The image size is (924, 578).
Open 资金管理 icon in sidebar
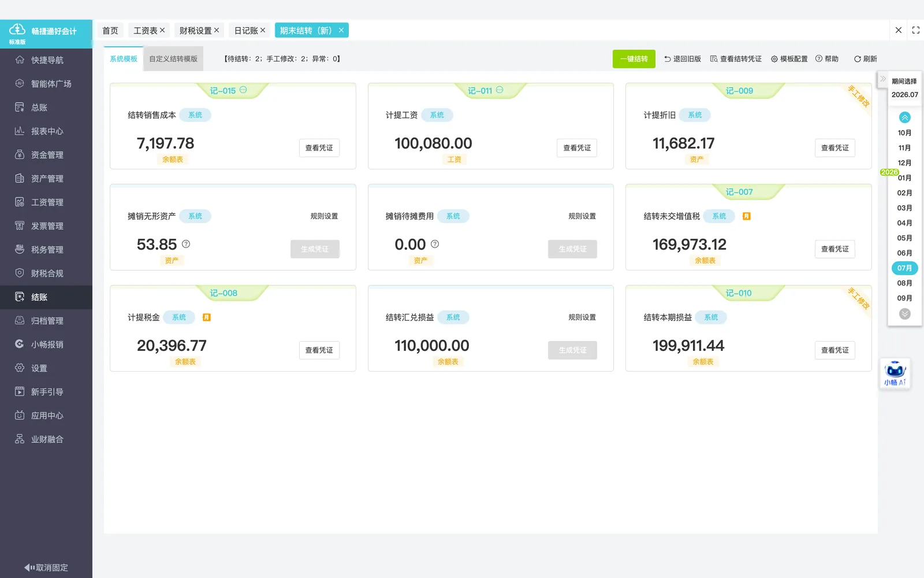(20, 155)
